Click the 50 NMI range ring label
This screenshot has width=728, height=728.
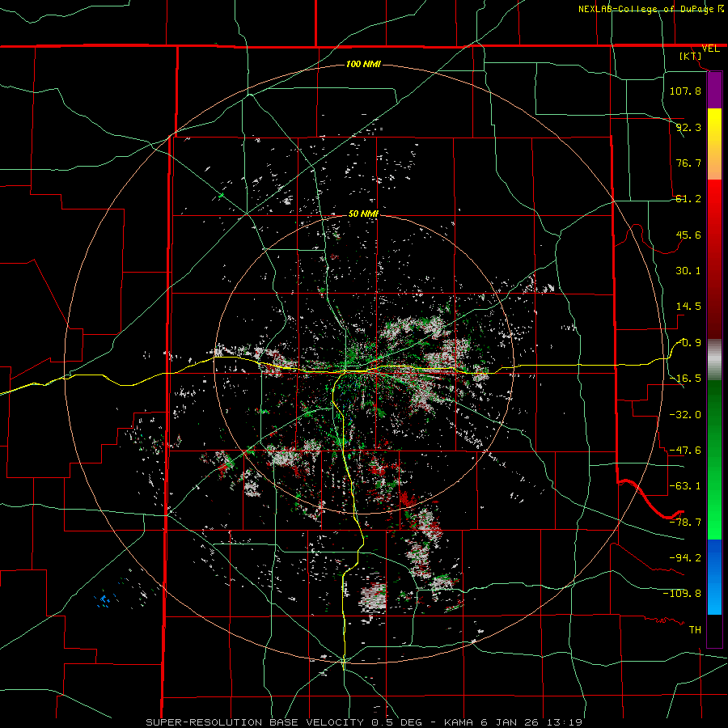coord(363,214)
